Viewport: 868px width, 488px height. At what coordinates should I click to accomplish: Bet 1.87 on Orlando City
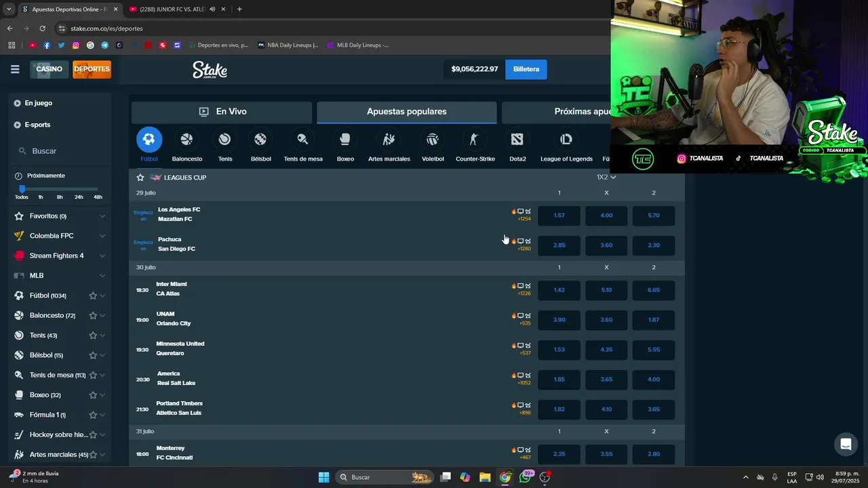pos(654,320)
